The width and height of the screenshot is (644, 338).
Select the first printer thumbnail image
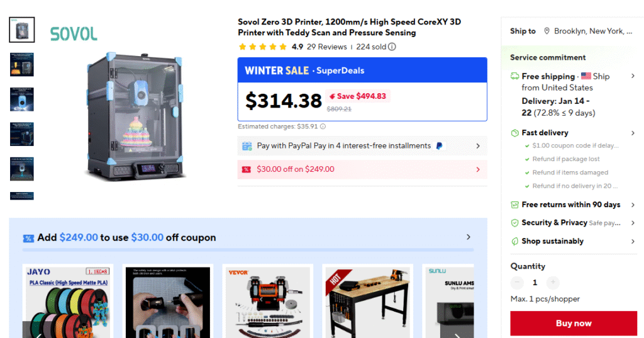coord(22,30)
